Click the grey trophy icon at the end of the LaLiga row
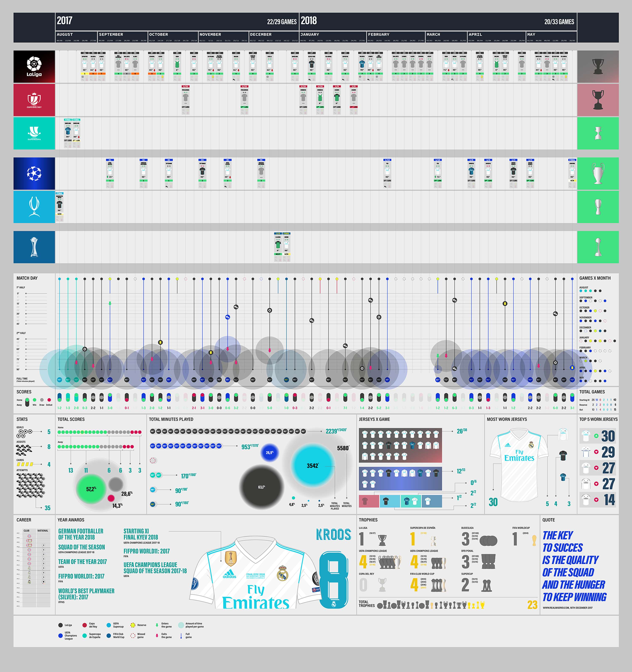Image resolution: width=632 pixels, height=672 pixels. click(598, 67)
